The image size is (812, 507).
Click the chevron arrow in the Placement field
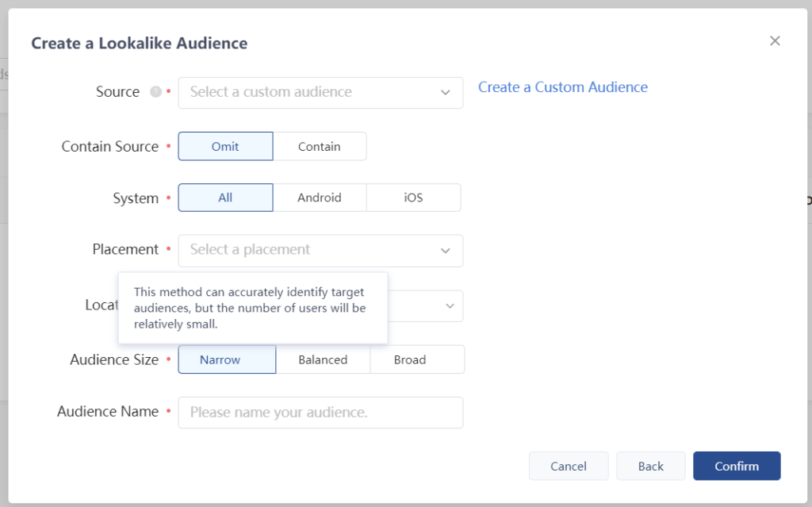pyautogui.click(x=446, y=251)
